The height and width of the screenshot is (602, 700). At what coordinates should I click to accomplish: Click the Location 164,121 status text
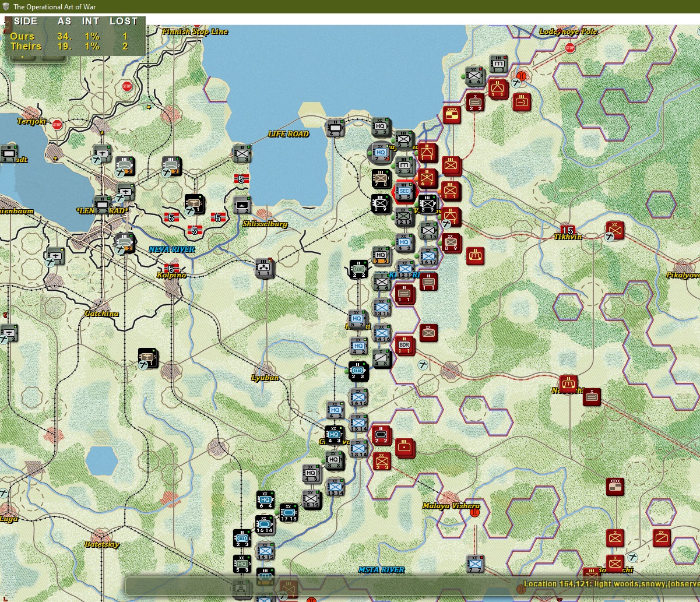611,583
